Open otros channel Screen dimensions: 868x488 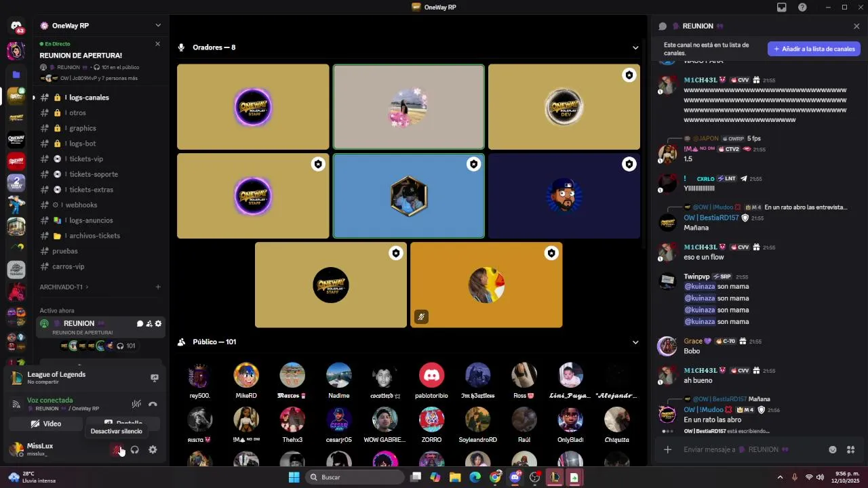coord(100,113)
